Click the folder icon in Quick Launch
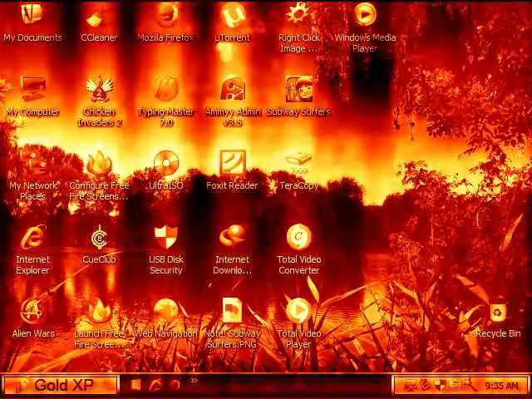The image size is (532, 399). click(135, 385)
